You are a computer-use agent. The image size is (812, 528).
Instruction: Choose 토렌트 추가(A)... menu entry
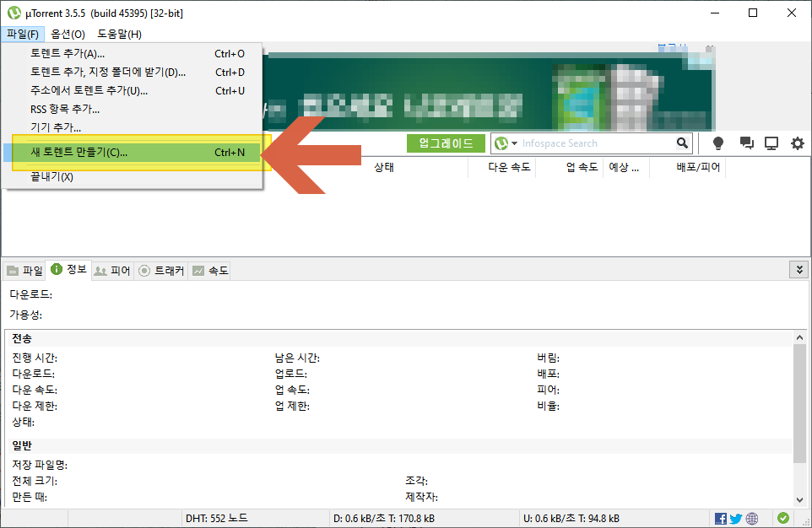[132, 53]
